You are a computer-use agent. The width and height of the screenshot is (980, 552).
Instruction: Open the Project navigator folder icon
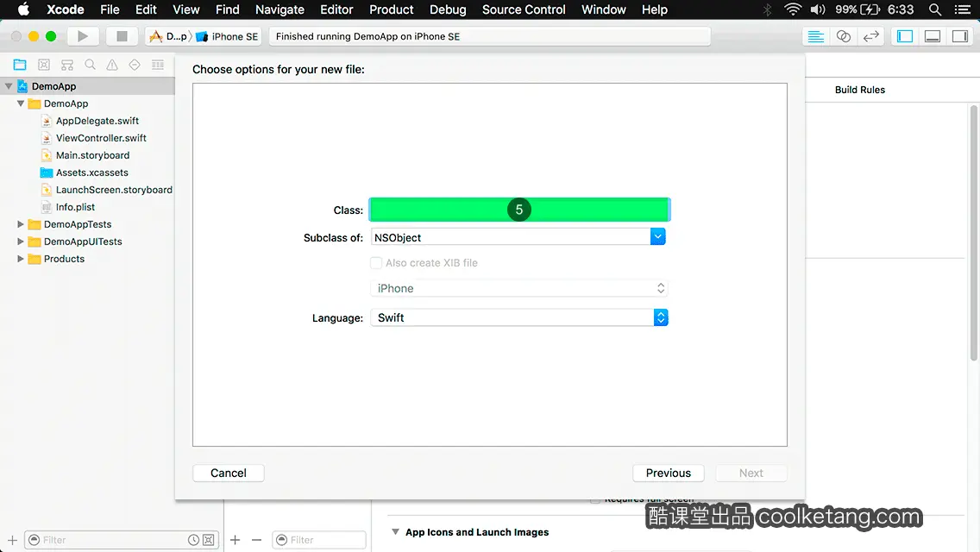coord(20,65)
